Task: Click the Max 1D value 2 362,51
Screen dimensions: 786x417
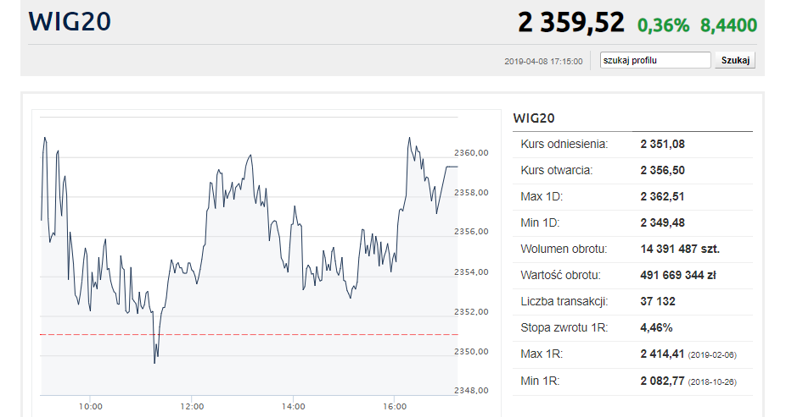Action: pos(662,196)
